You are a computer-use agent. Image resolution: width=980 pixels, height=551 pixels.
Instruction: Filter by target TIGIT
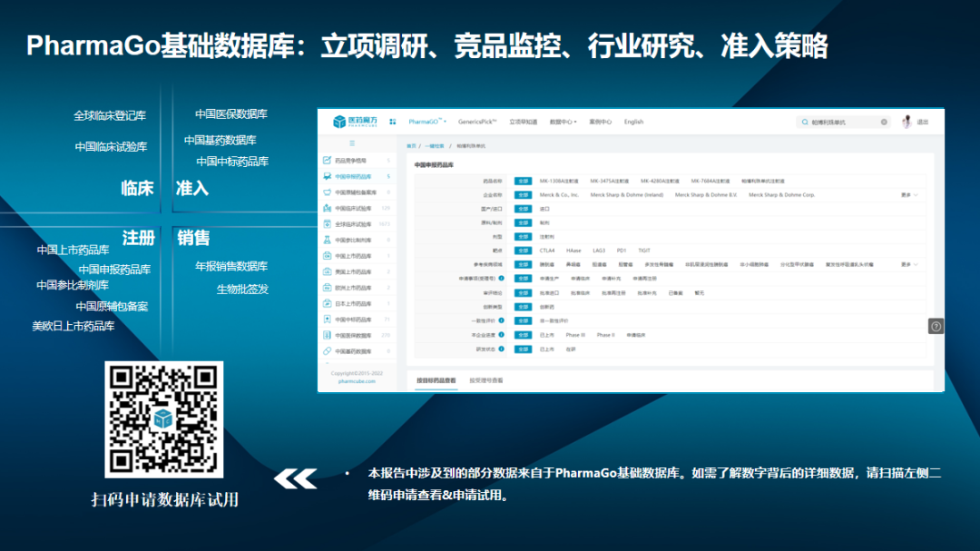pyautogui.click(x=643, y=251)
